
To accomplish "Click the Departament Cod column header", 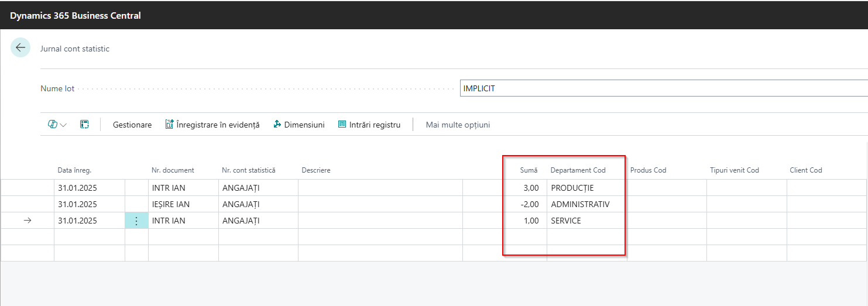I will click(578, 170).
